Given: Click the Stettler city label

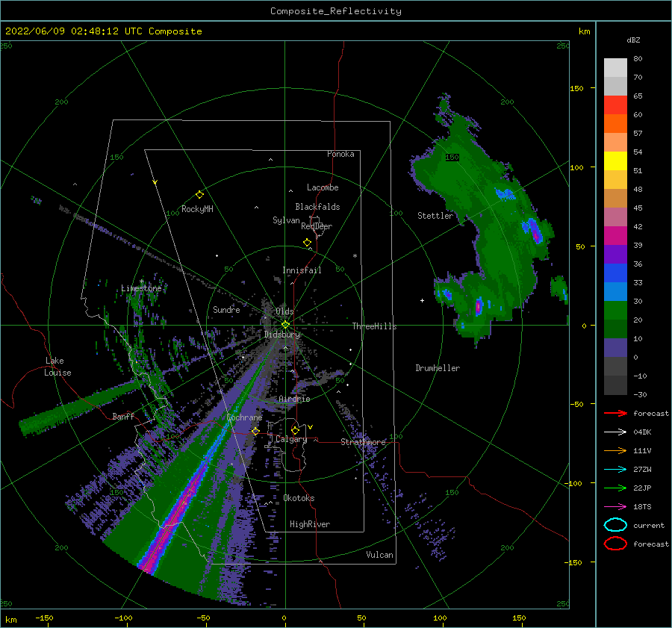Looking at the screenshot, I should pos(435,216).
